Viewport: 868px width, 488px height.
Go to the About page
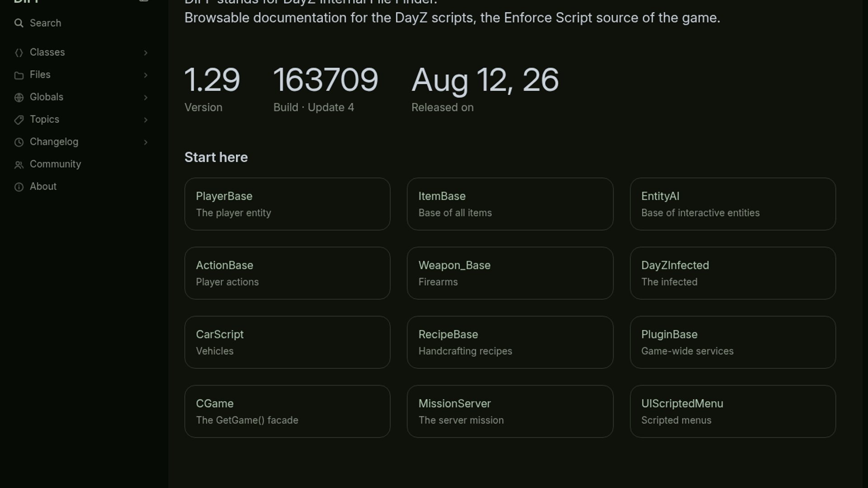pyautogui.click(x=81, y=187)
